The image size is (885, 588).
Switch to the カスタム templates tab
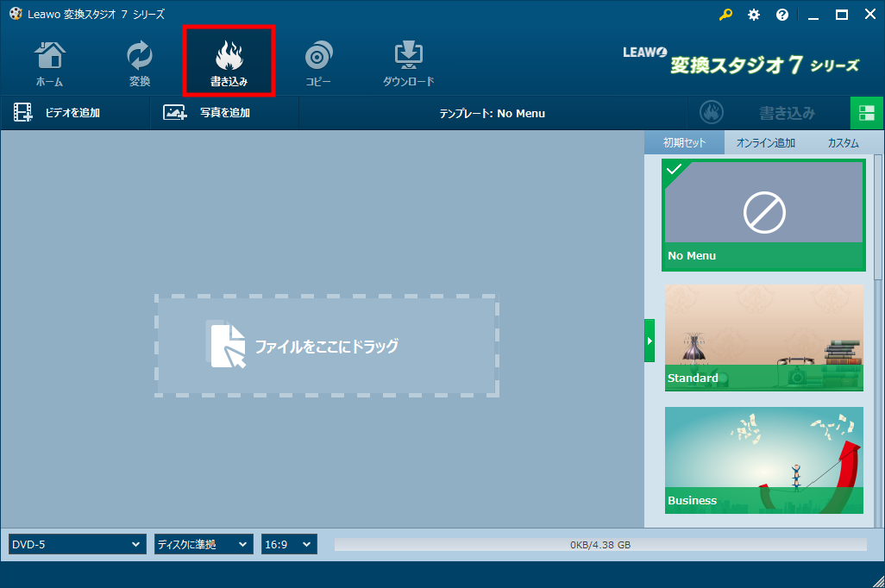pos(842,143)
